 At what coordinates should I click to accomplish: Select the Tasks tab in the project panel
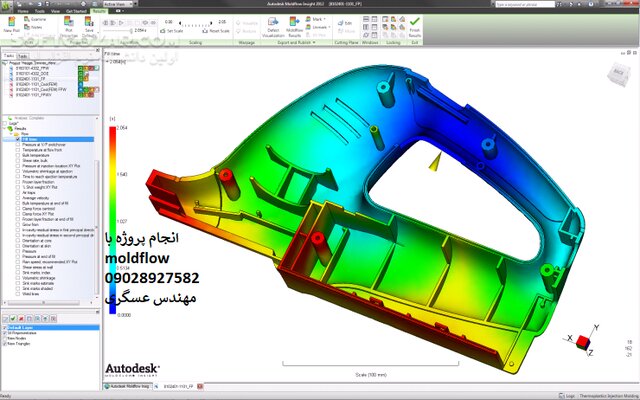click(x=9, y=56)
